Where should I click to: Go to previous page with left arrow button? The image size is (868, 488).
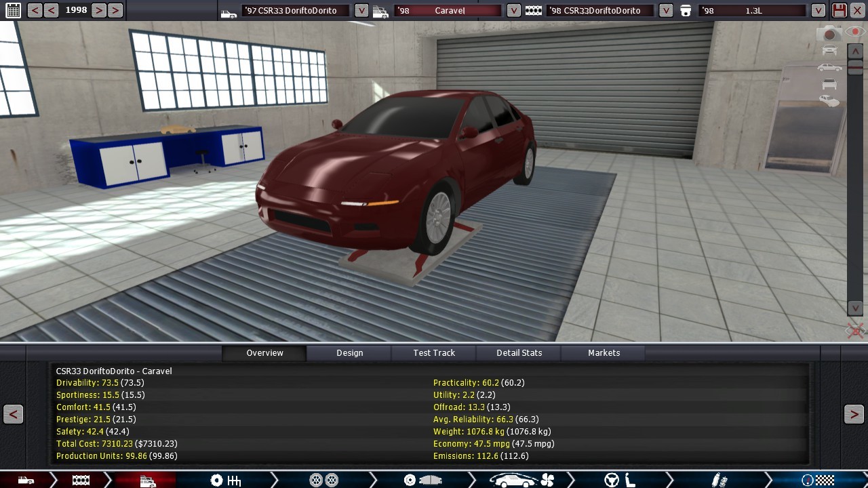point(14,414)
